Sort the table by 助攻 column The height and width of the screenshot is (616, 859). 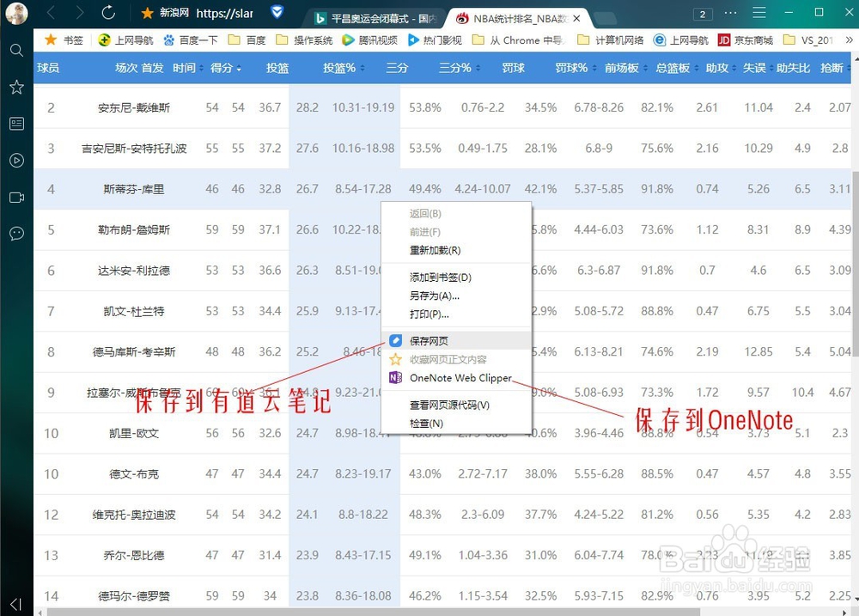[721, 68]
